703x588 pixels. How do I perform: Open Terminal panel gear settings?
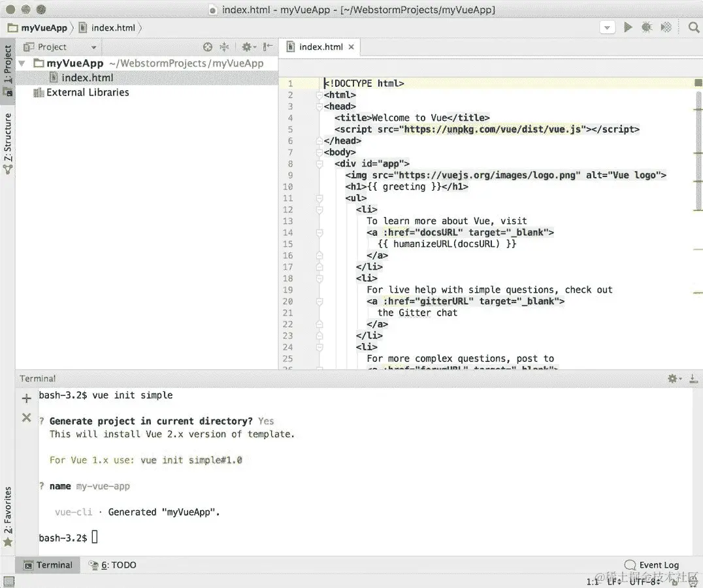(x=674, y=379)
